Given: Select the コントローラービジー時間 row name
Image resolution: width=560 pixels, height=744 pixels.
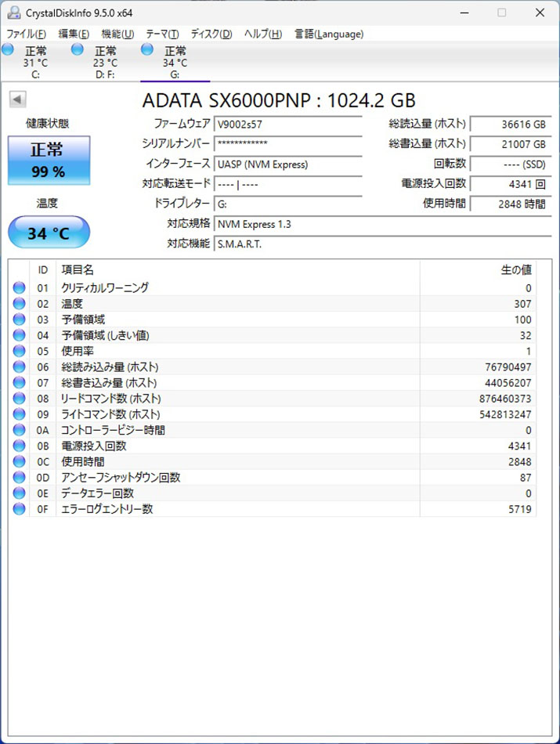Looking at the screenshot, I should (x=113, y=430).
